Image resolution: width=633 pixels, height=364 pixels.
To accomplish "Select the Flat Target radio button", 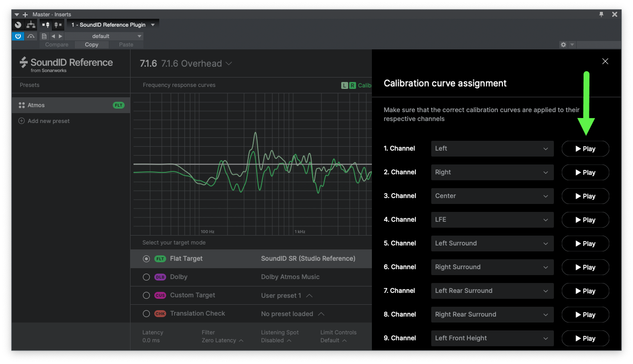I will [146, 259].
